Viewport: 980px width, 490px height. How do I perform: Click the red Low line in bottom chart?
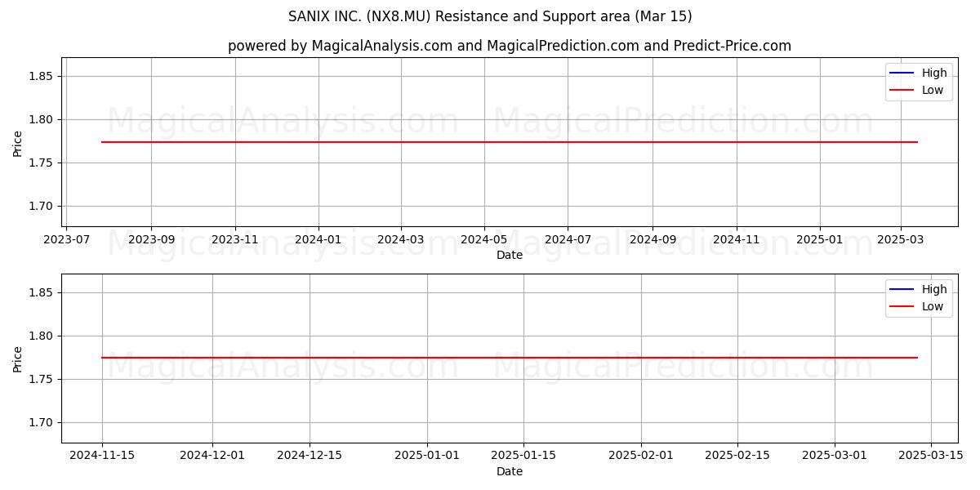(510, 358)
